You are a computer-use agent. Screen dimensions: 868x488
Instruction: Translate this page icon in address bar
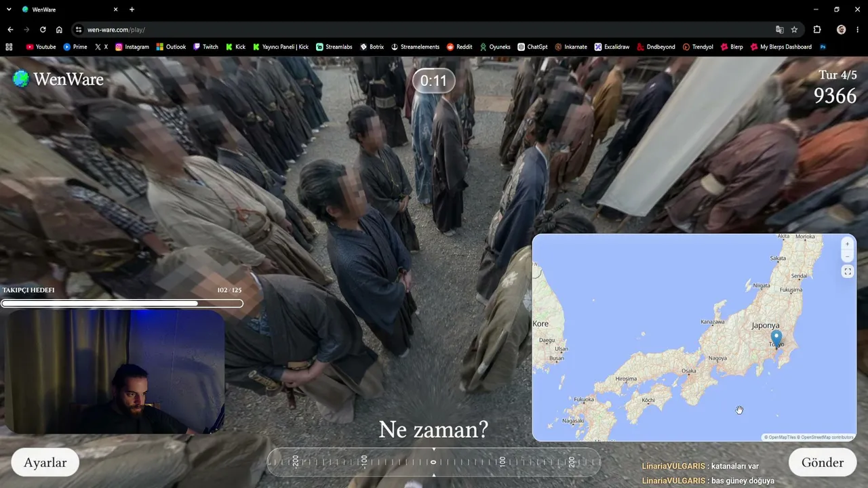(779, 30)
